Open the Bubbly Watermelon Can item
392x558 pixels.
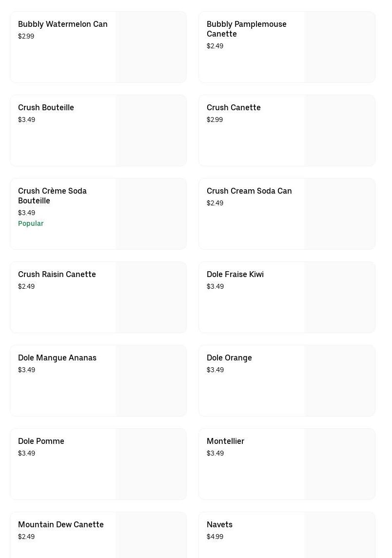62,24
